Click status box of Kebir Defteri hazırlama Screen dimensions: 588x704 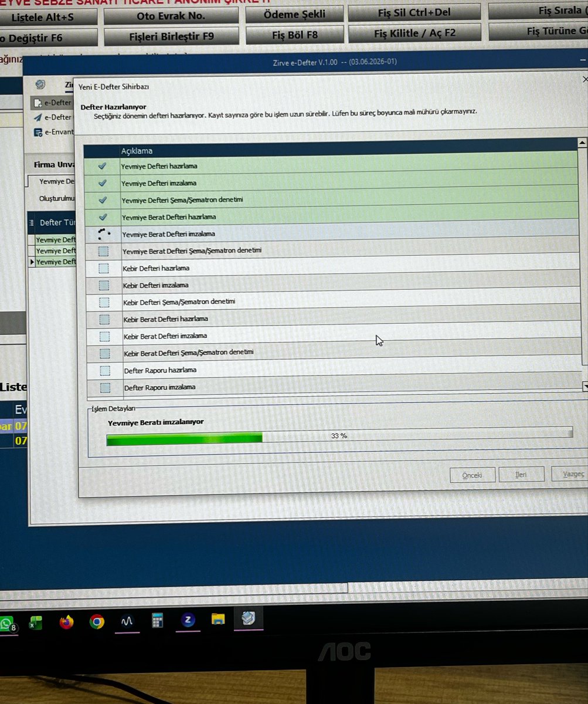tap(104, 269)
